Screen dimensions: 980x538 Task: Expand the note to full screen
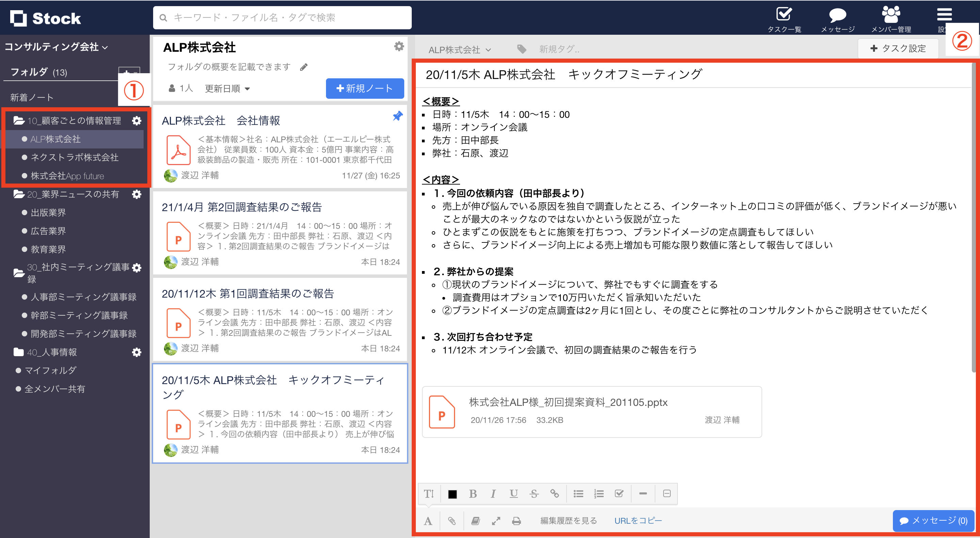(x=496, y=521)
